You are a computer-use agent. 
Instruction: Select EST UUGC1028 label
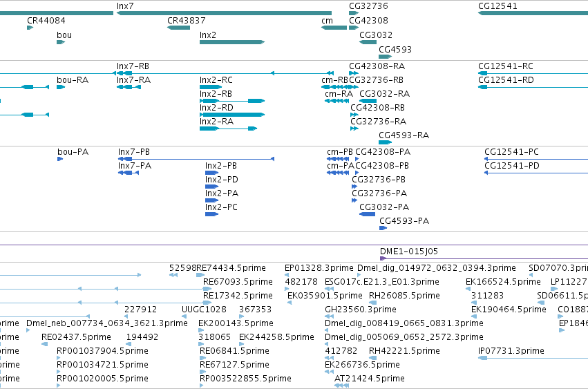[204, 310]
